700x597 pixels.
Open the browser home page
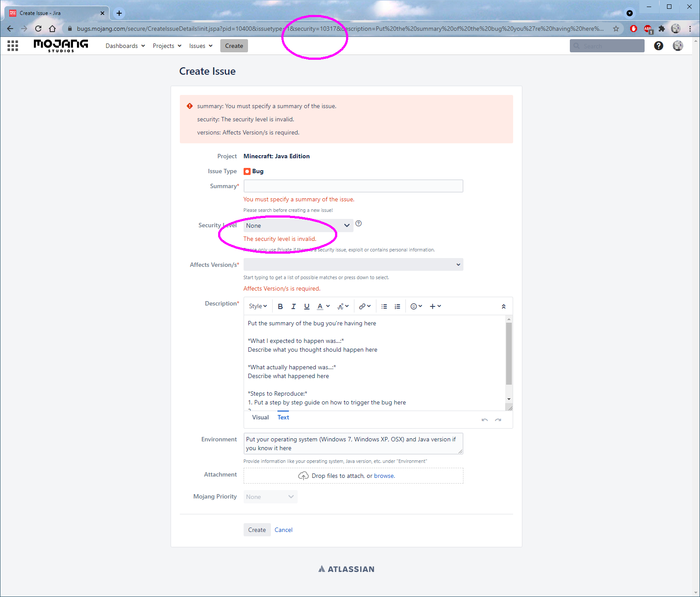coord(52,29)
